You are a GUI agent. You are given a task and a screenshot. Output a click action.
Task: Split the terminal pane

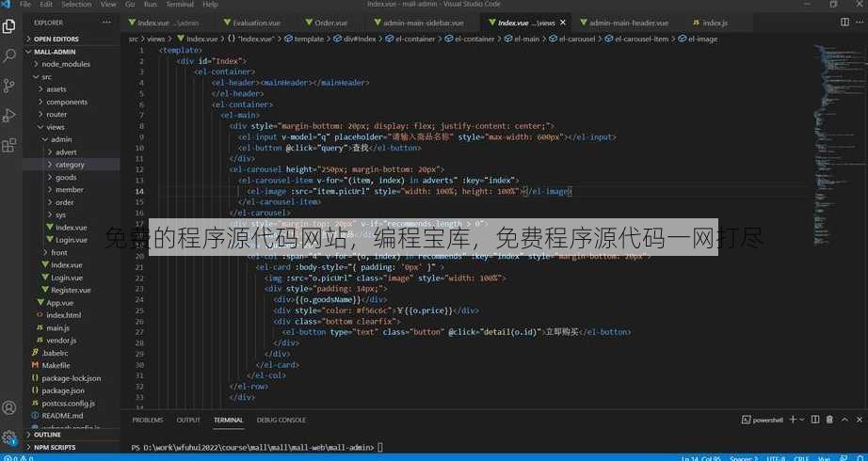coord(815,420)
